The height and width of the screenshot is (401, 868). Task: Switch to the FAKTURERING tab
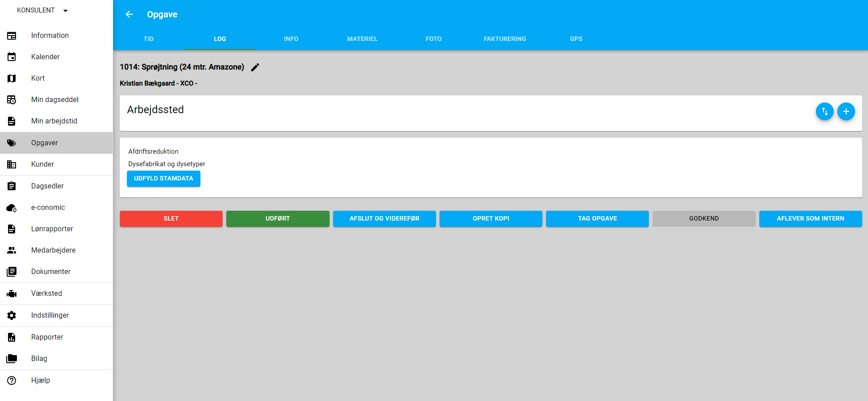click(x=505, y=39)
